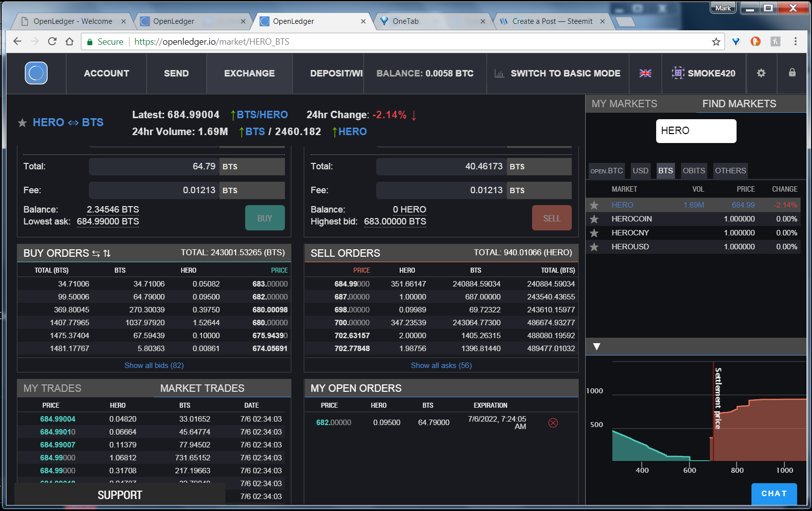The height and width of the screenshot is (511, 812).
Task: Collapse market list with down triangle
Action: point(597,346)
